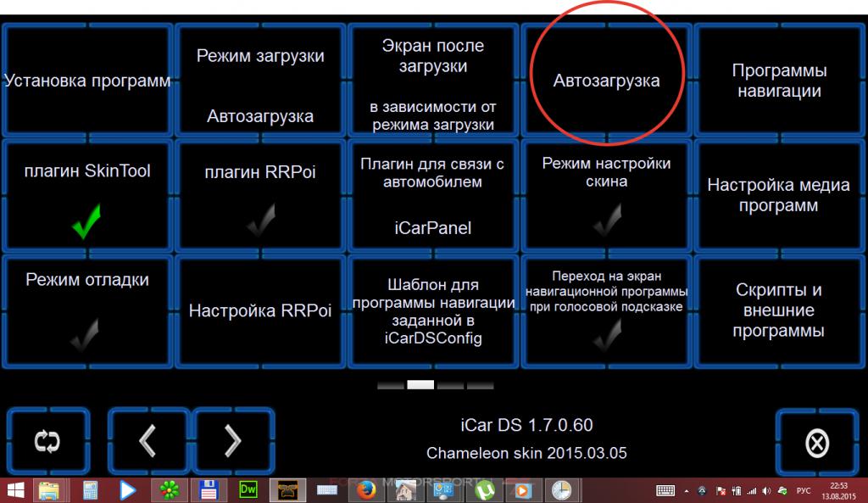This screenshot has width=868, height=503.
Task: Toggle Переход на экран навигационной программы checkbox
Action: tap(607, 334)
